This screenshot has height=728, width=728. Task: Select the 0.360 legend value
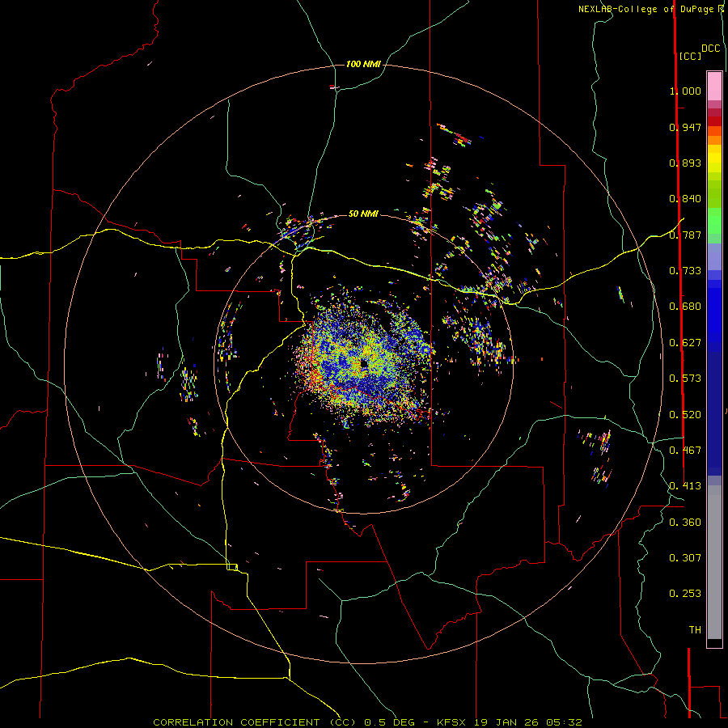click(685, 523)
